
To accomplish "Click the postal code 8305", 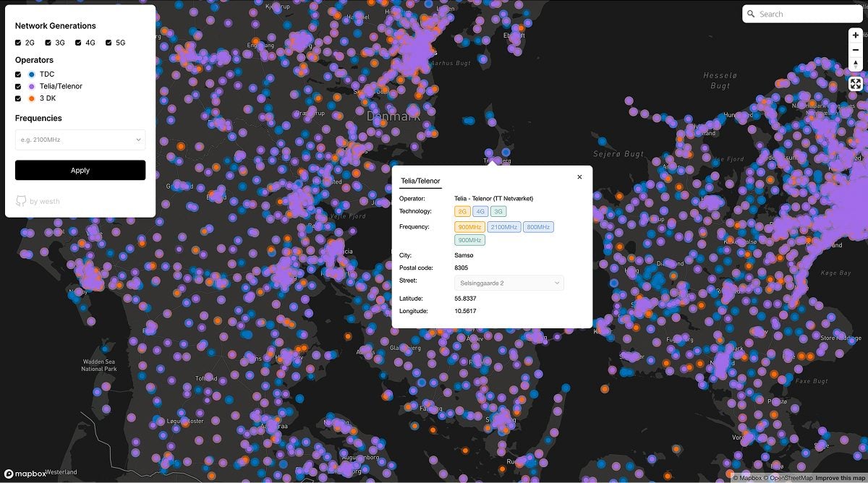I will click(x=461, y=268).
